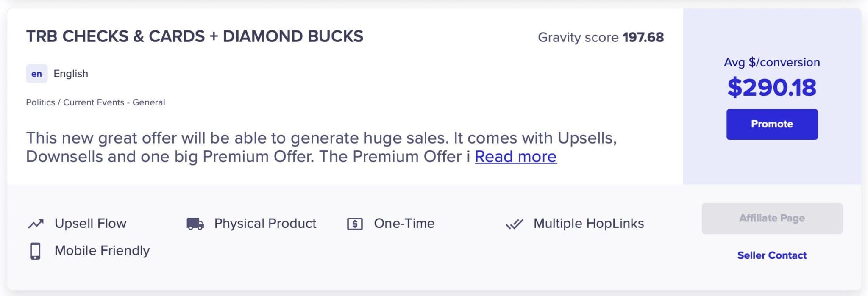Click the Physical Product label
Image resolution: width=868 pixels, height=296 pixels.
265,224
